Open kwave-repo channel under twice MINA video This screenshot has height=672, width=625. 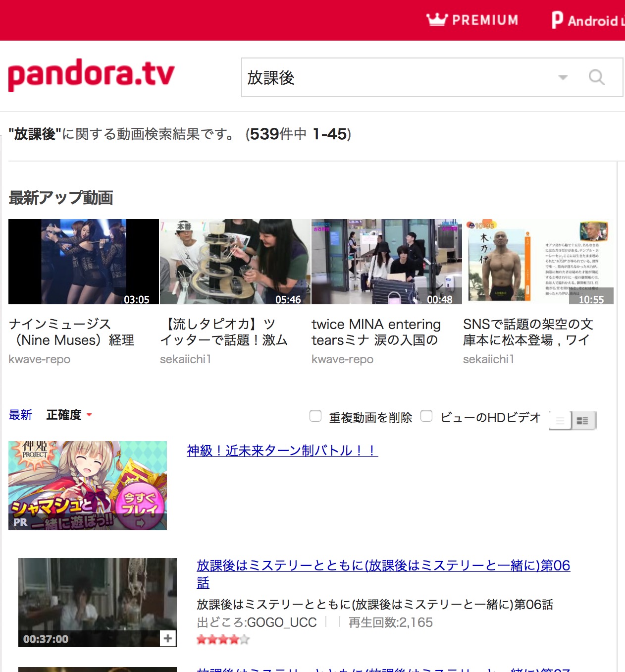tap(343, 359)
